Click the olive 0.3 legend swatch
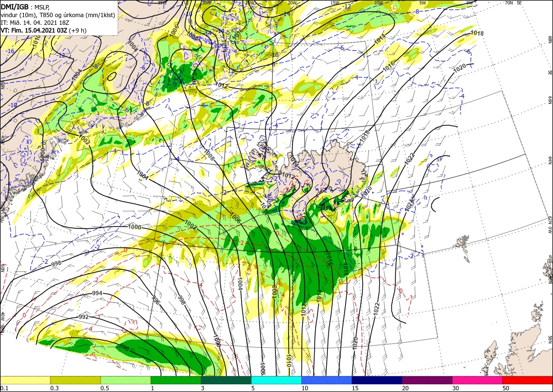 [x=75, y=380]
